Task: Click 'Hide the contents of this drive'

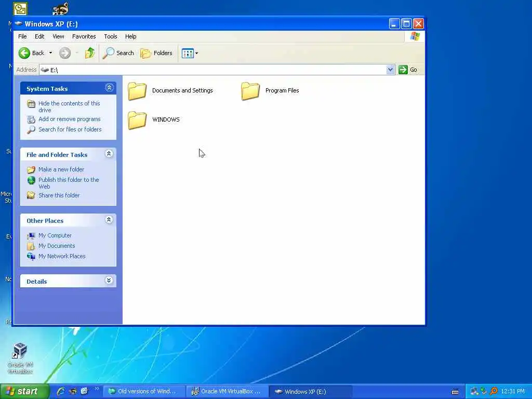Action: coord(69,107)
